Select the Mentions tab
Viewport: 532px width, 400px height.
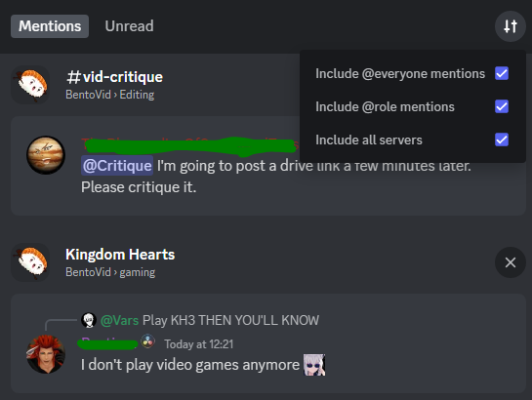pyautogui.click(x=50, y=26)
